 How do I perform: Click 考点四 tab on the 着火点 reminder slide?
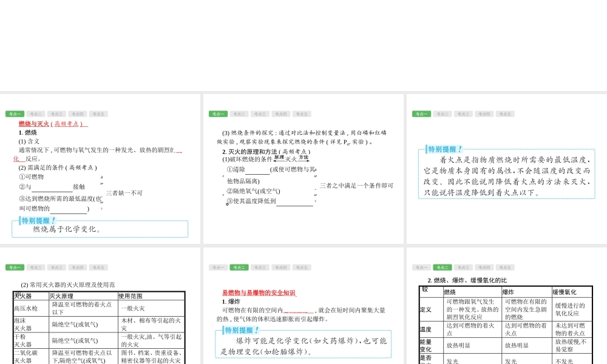pyautogui.click(x=484, y=113)
